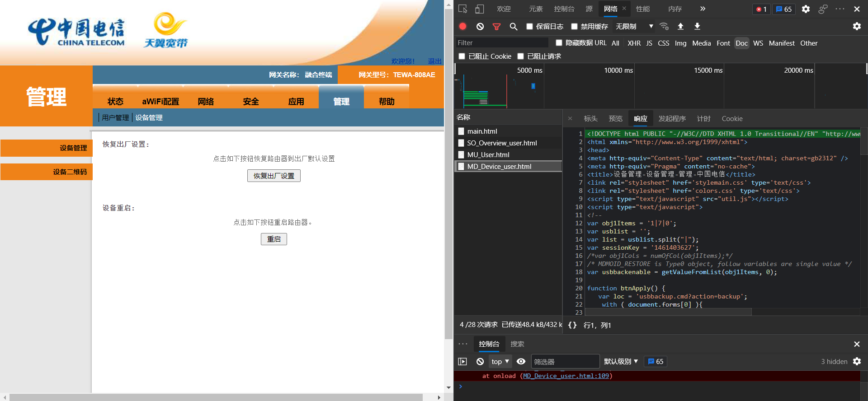
Task: Check the 已阻止请求 checkbox
Action: [520, 56]
